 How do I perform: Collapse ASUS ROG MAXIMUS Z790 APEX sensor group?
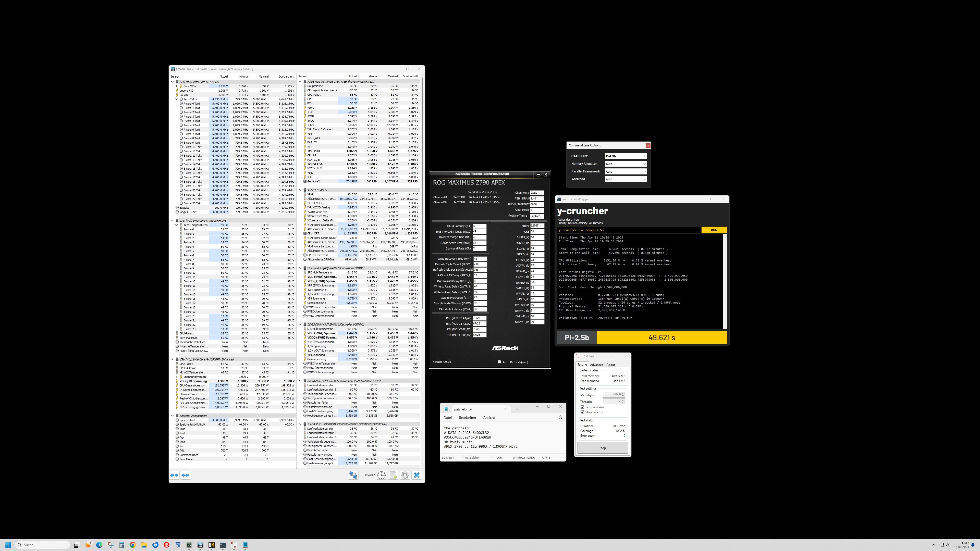click(x=300, y=82)
